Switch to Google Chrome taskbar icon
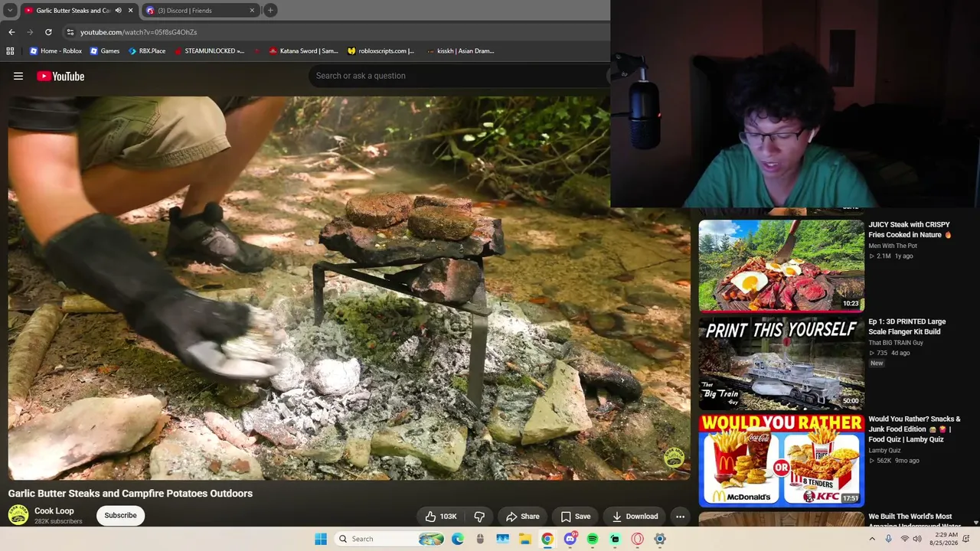980x551 pixels. tap(547, 539)
